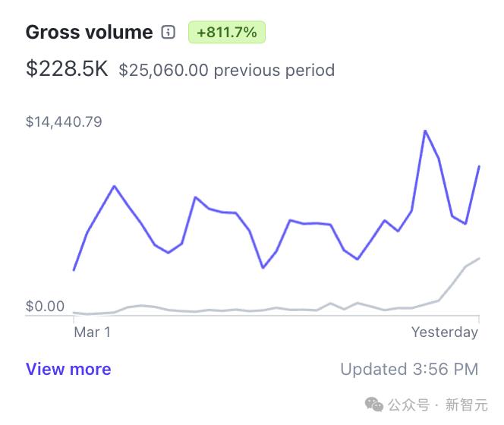This screenshot has height=425, width=504.
Task: Click the purple line's first point at Mar 1
Action: point(74,270)
